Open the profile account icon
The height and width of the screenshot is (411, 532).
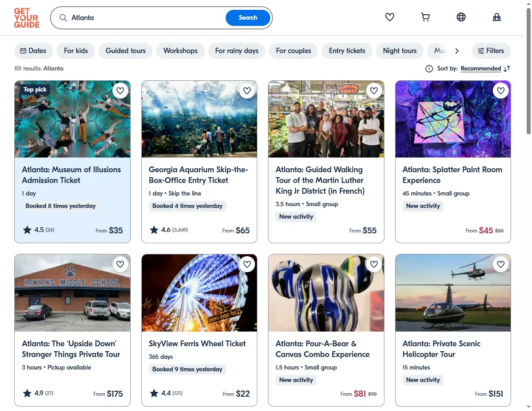coord(496,17)
